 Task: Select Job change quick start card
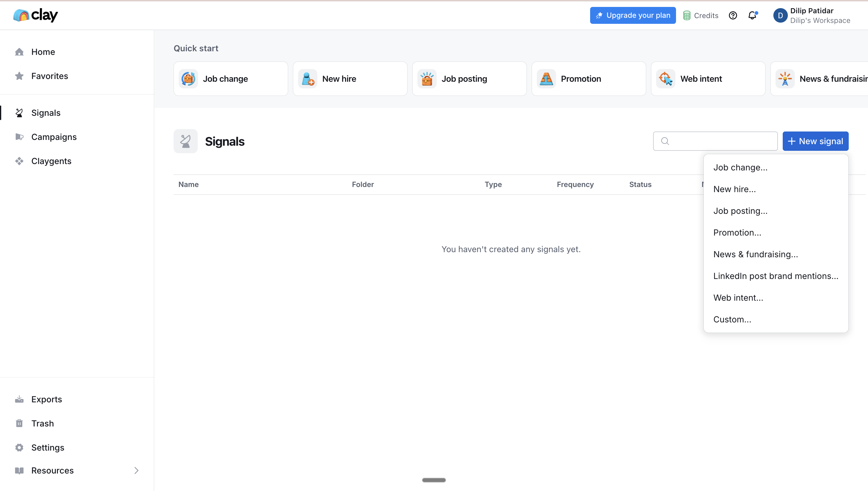(231, 79)
